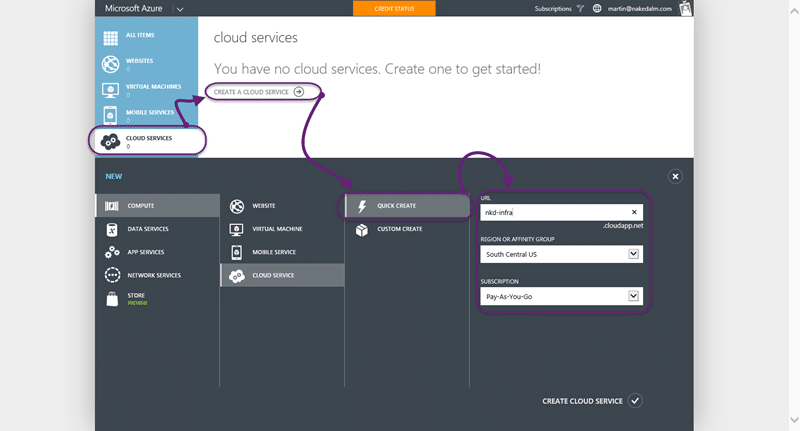This screenshot has width=800, height=431.
Task: Click the page scrollbar down arrow
Action: [794, 420]
